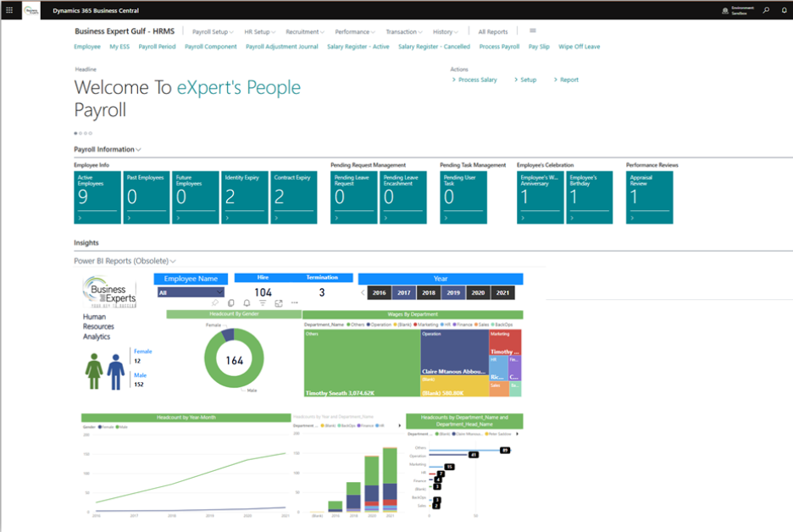
Task: Open My ESS navigation link
Action: (x=119, y=47)
